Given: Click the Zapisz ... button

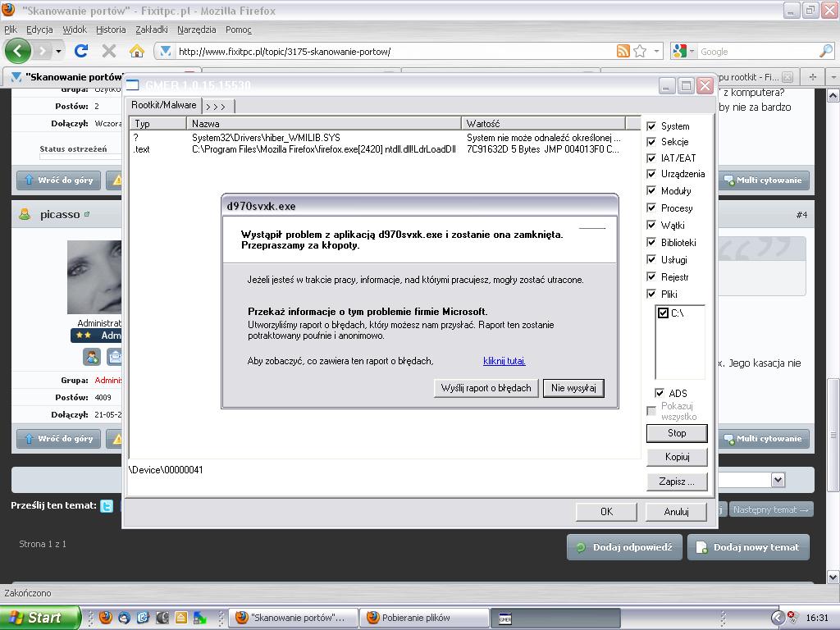Looking at the screenshot, I should click(677, 481).
